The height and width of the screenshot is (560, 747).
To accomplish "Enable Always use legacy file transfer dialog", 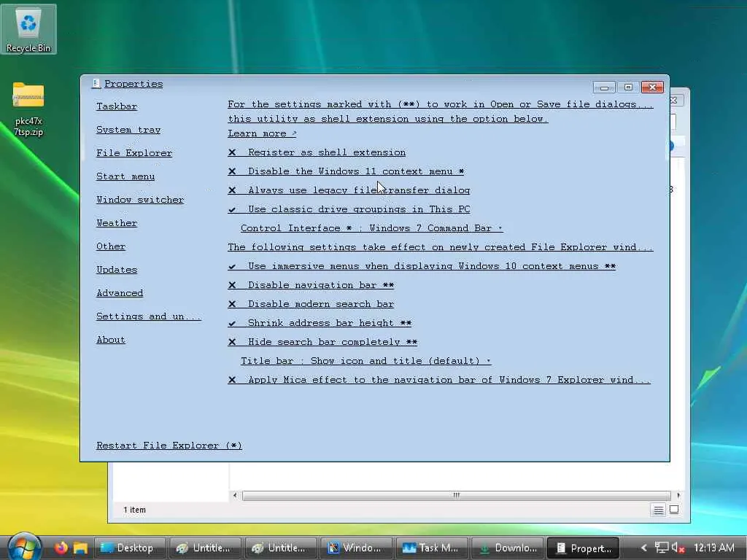I will point(349,190).
